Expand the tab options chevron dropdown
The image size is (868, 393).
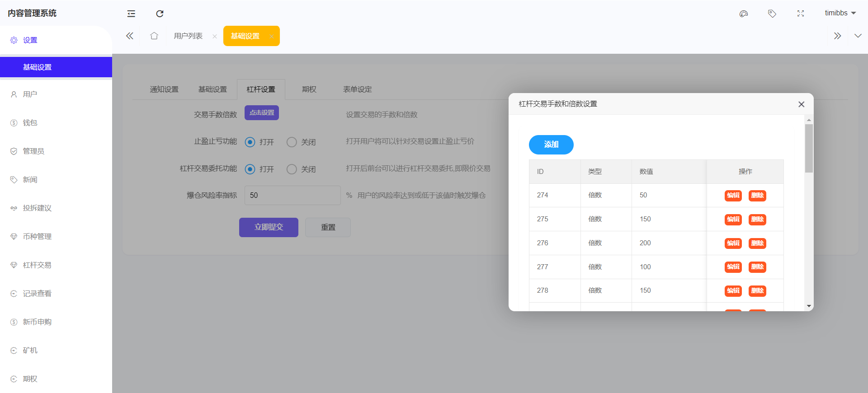coord(858,36)
